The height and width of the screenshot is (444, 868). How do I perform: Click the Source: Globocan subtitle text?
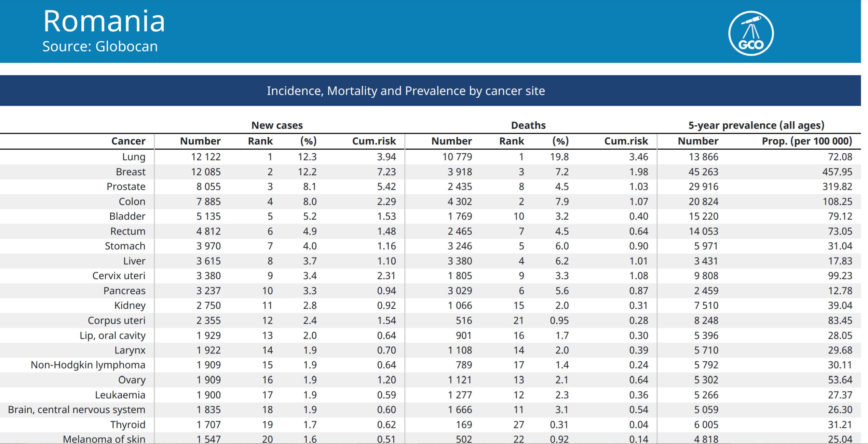click(x=100, y=46)
